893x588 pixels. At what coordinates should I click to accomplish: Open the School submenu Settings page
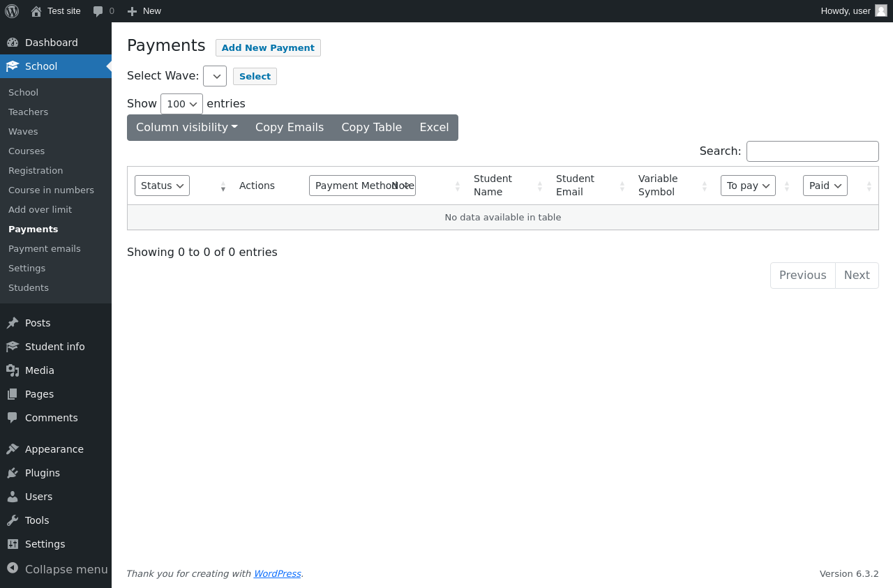point(27,268)
